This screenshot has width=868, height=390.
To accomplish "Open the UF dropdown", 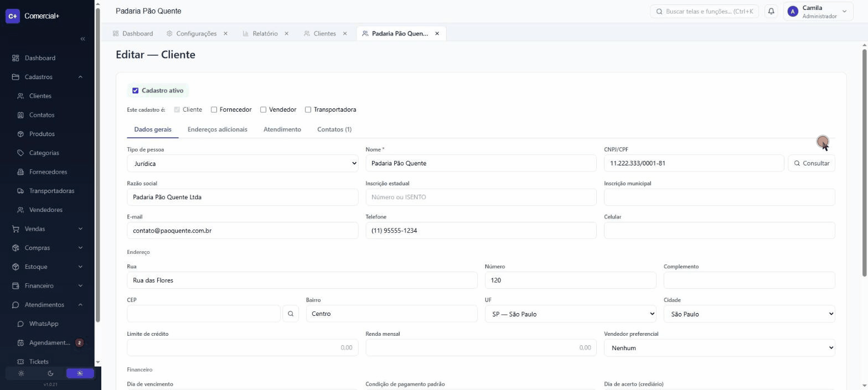I will [570, 314].
